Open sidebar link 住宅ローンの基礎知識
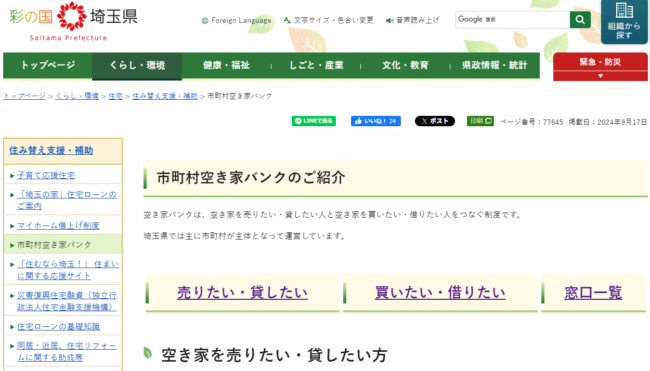Viewport: 650px width, 371px height. [x=58, y=327]
